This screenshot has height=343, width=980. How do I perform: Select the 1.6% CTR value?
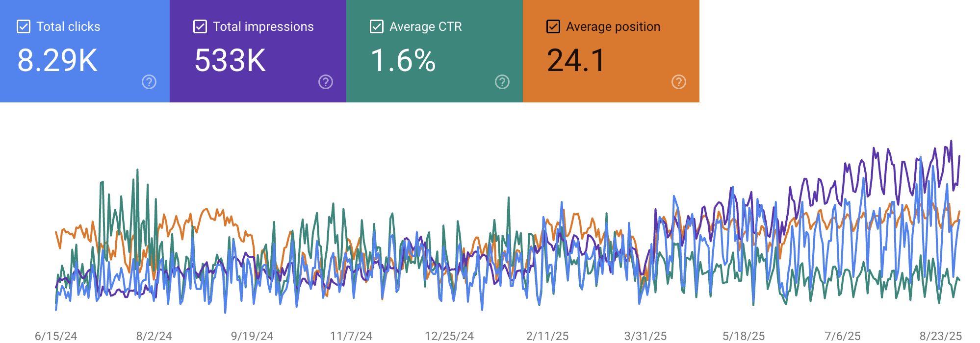point(403,61)
